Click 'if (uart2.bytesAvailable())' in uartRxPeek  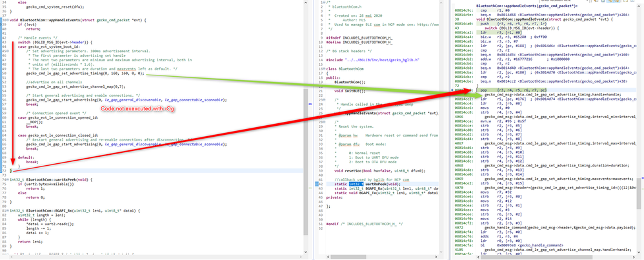point(46,184)
